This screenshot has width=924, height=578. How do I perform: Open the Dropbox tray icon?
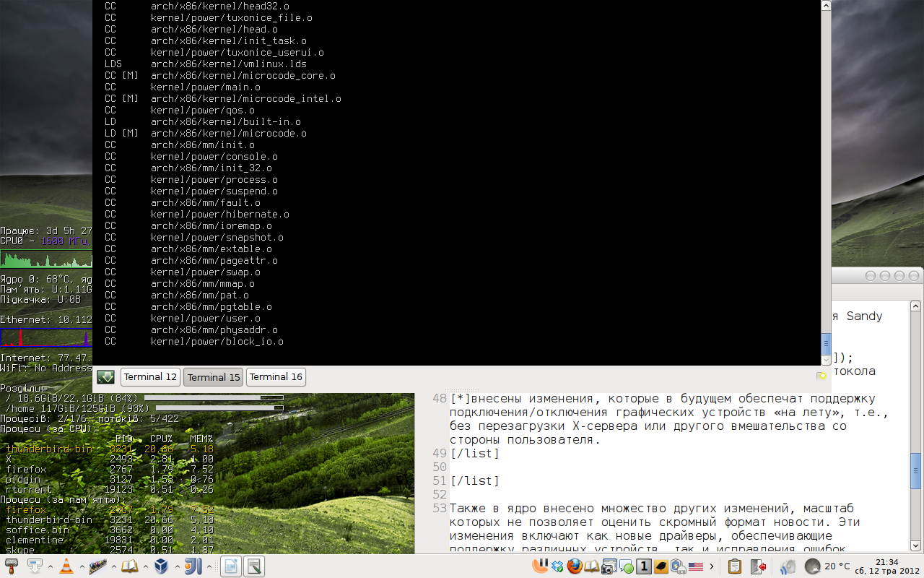(558, 566)
